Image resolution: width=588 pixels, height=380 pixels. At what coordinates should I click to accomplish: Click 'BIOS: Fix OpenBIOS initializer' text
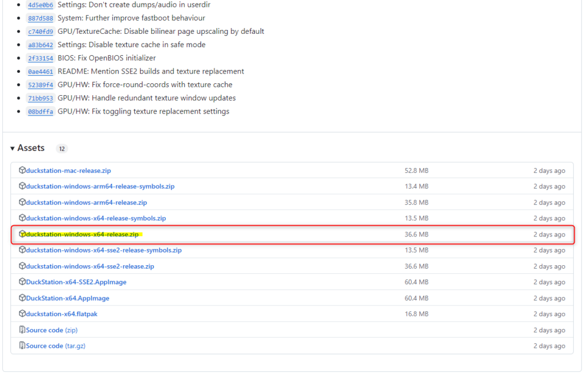tap(106, 58)
